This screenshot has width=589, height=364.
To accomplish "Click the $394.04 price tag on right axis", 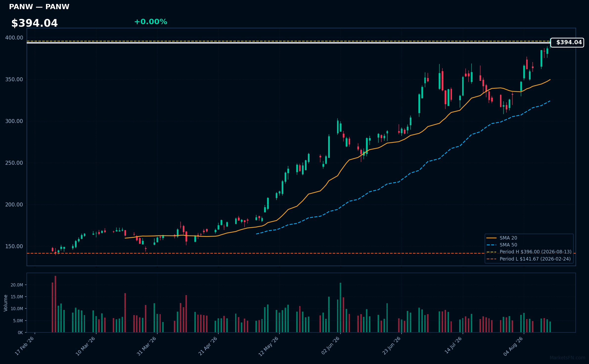I will [x=567, y=42].
